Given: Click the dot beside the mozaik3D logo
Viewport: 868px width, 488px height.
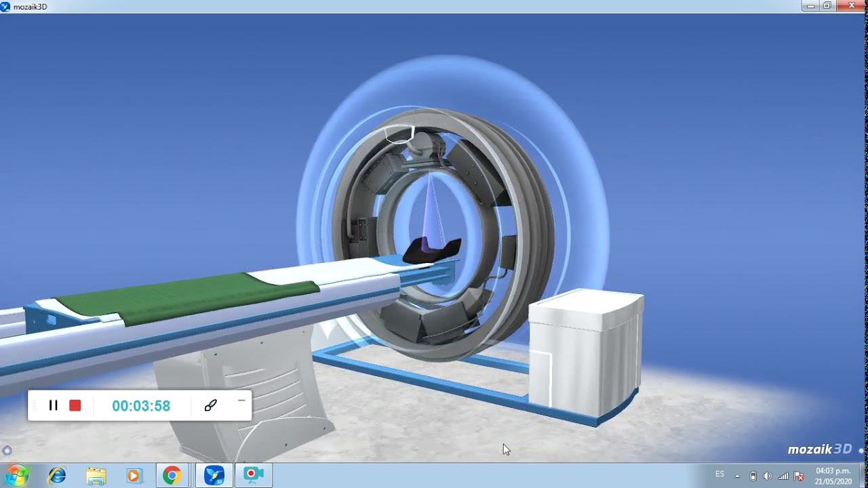Looking at the screenshot, I should pos(861,450).
